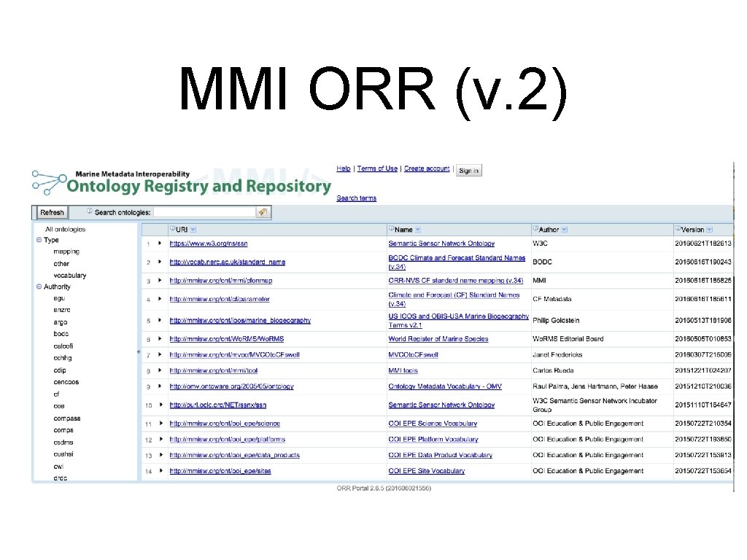The width and height of the screenshot is (747, 560).
Task: Open Ontology Metadata Vocabulary - OMV link
Action: click(x=444, y=386)
